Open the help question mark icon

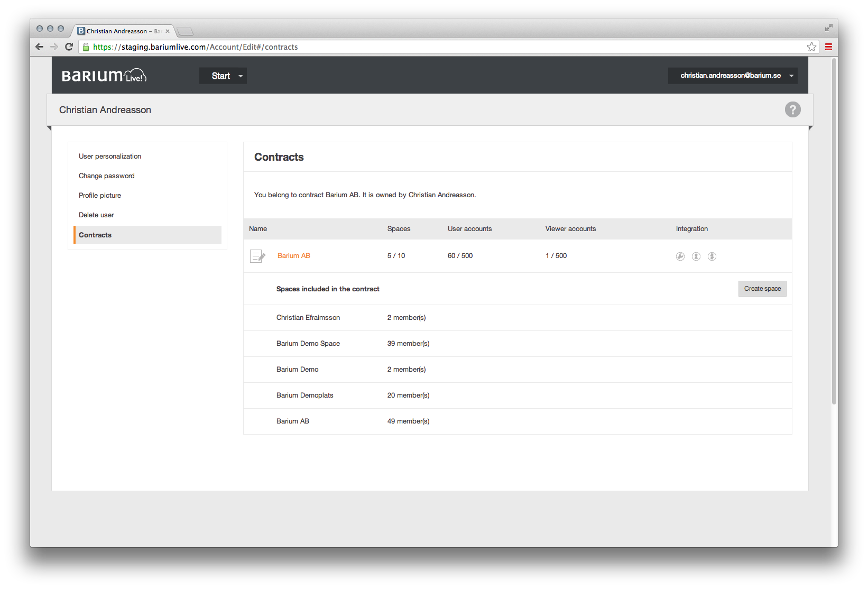[x=792, y=109]
